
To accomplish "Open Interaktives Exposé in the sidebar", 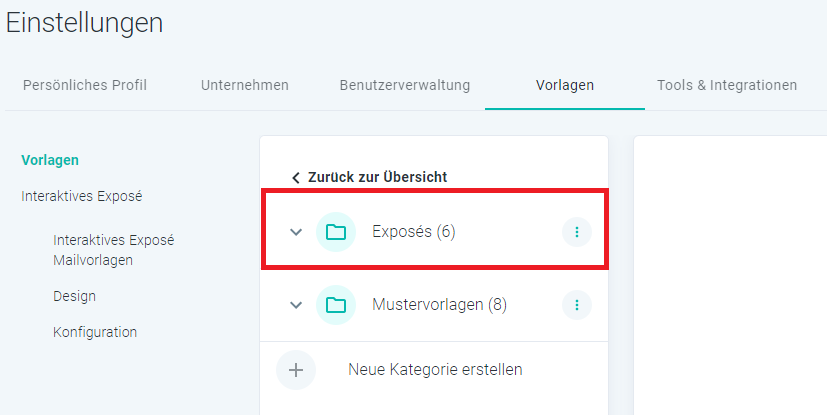I will point(82,196).
